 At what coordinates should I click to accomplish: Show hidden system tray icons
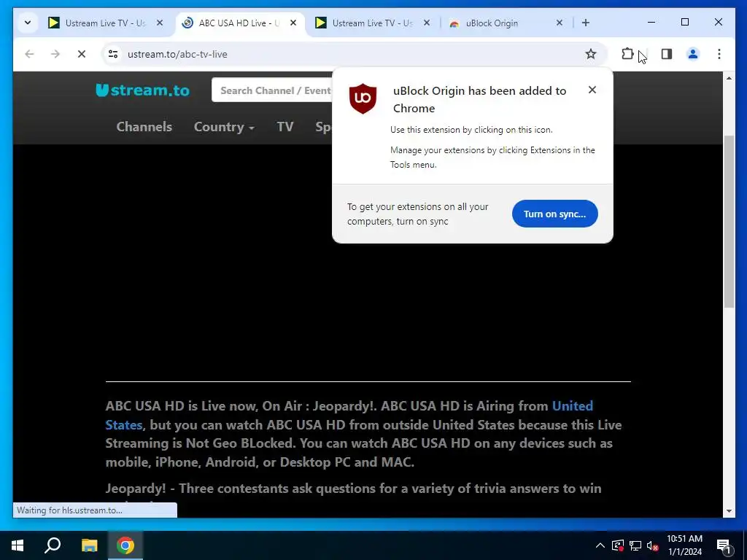pyautogui.click(x=600, y=545)
